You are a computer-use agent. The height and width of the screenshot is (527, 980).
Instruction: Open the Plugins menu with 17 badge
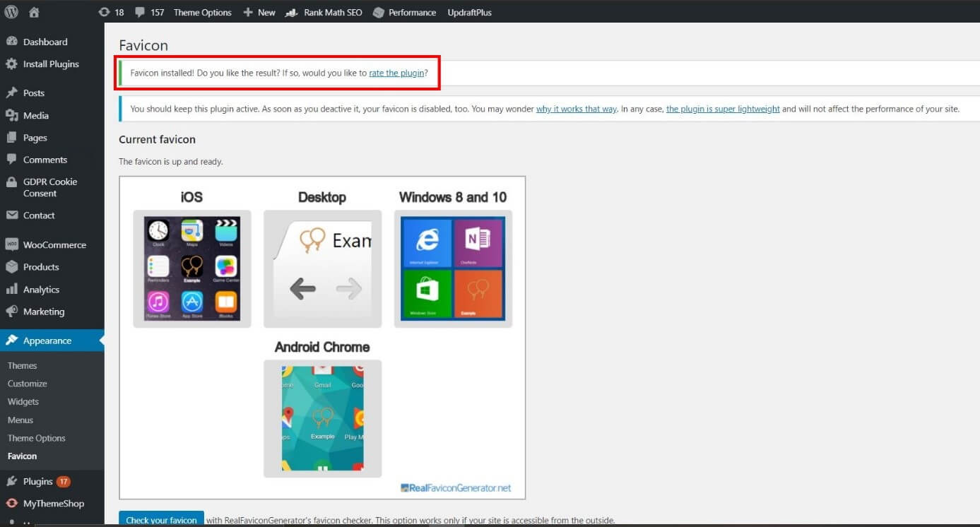(x=38, y=482)
